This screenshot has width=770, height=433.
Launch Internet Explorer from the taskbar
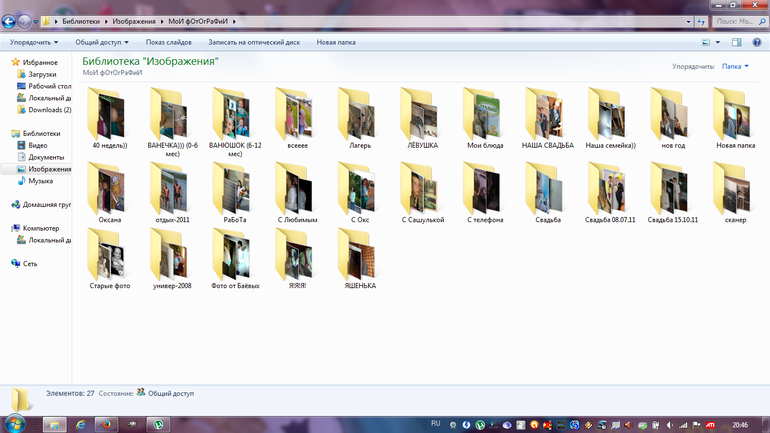(80, 424)
